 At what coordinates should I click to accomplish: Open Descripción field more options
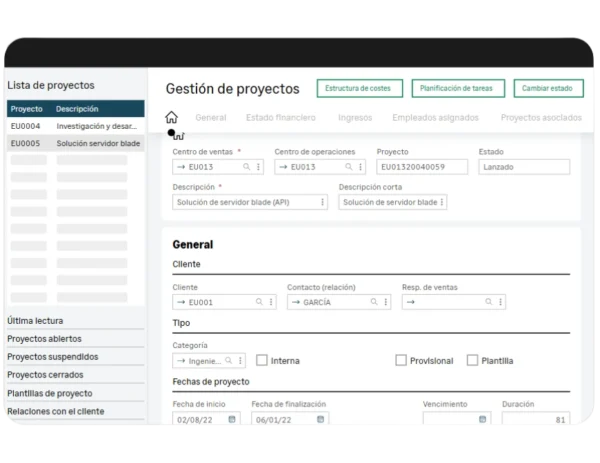coord(322,202)
